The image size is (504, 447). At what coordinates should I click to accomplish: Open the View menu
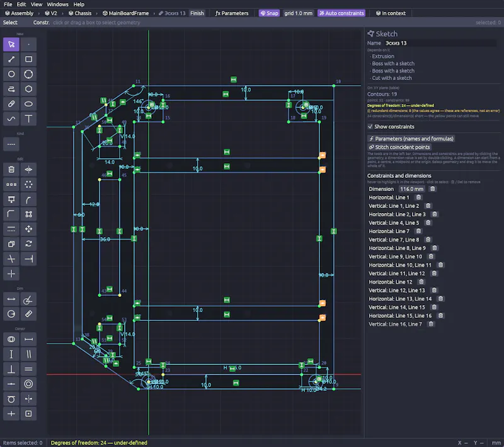click(x=37, y=4)
